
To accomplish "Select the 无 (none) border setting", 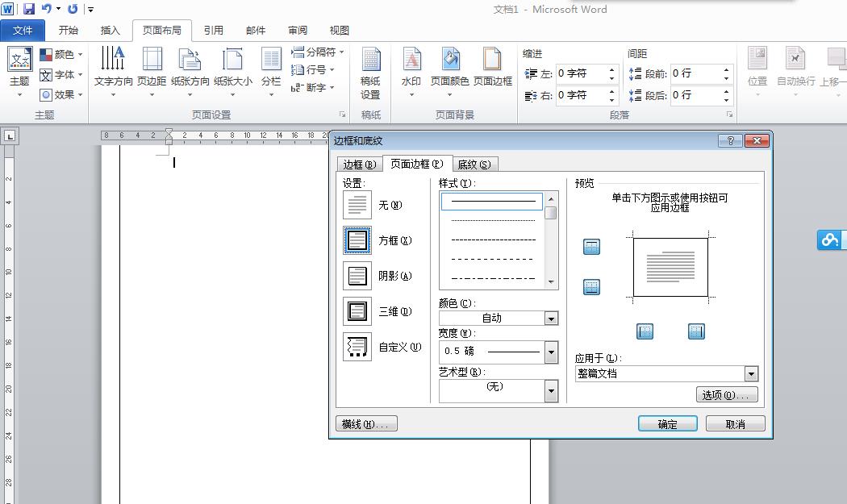I will [357, 206].
